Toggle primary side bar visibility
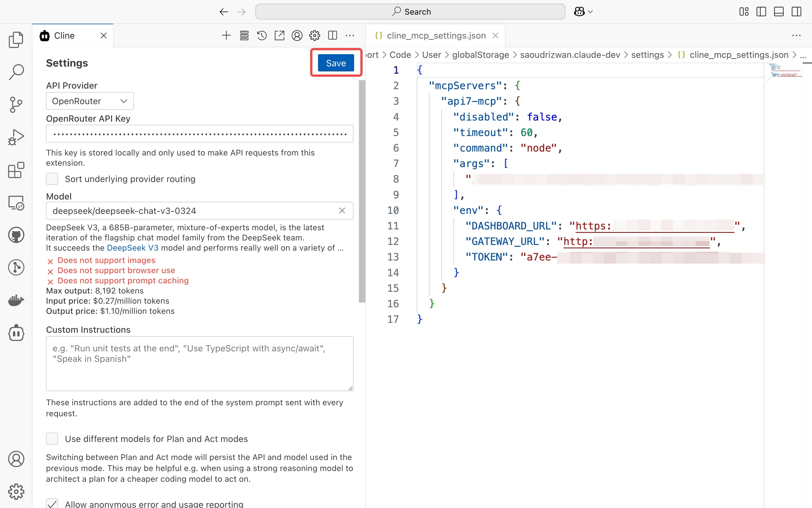This screenshot has height=508, width=812. (761, 12)
